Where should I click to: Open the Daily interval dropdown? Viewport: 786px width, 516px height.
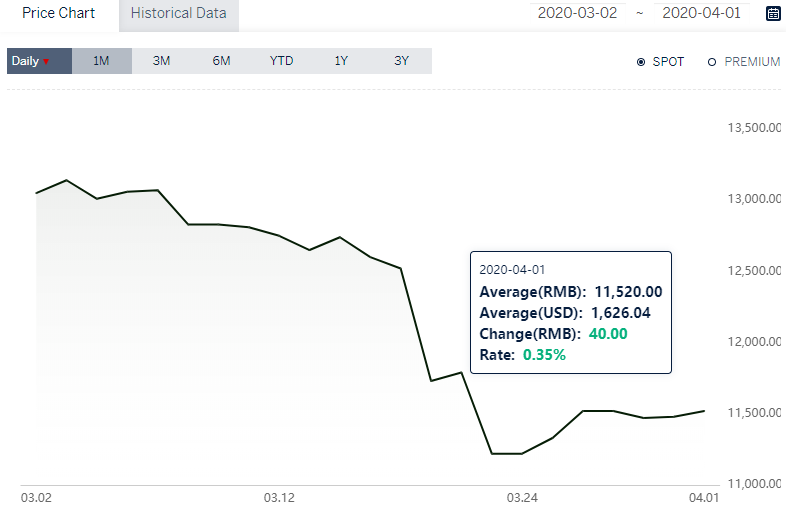click(x=40, y=61)
